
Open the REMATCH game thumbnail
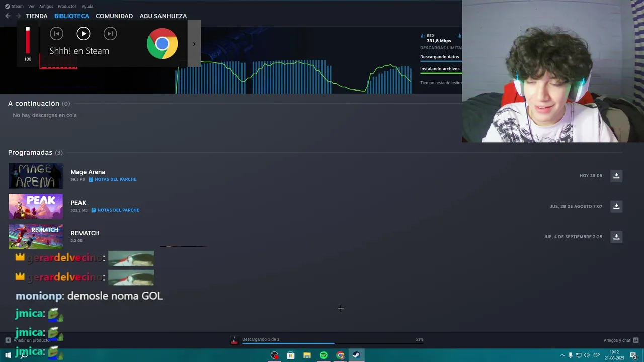[36, 236]
